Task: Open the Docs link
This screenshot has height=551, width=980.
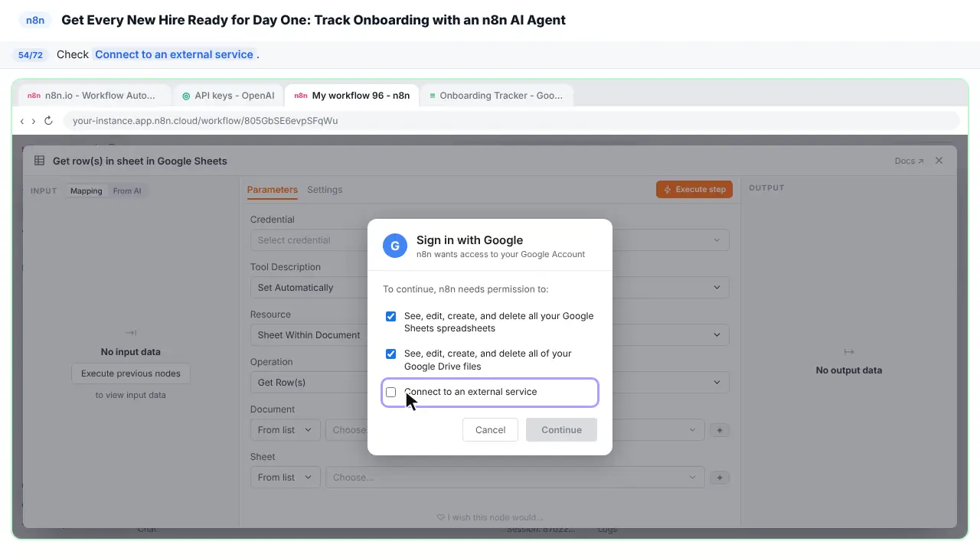Action: tap(909, 161)
